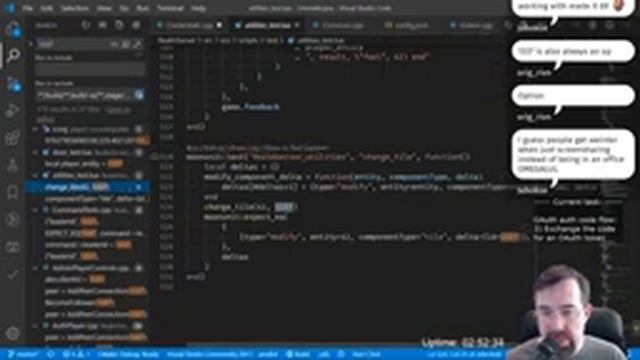Click CMake Debug Ready status item
Image resolution: width=640 pixels, height=360 pixels.
(128, 354)
